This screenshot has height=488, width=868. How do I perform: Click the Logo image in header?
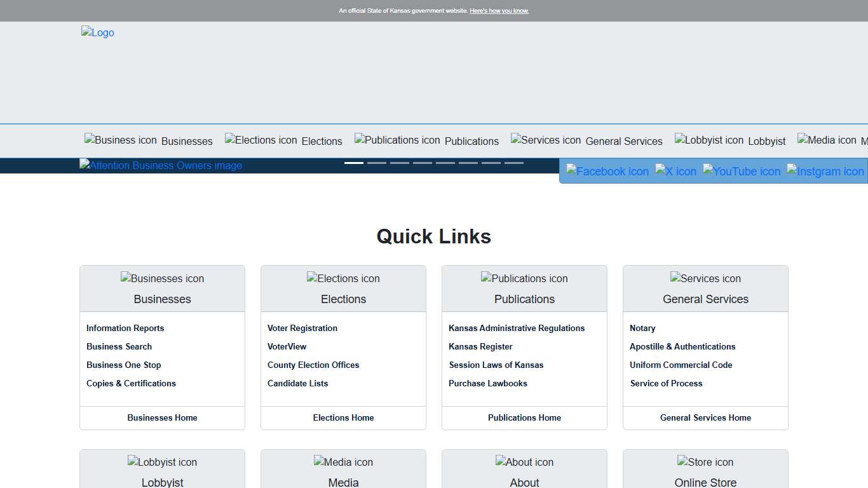click(98, 32)
